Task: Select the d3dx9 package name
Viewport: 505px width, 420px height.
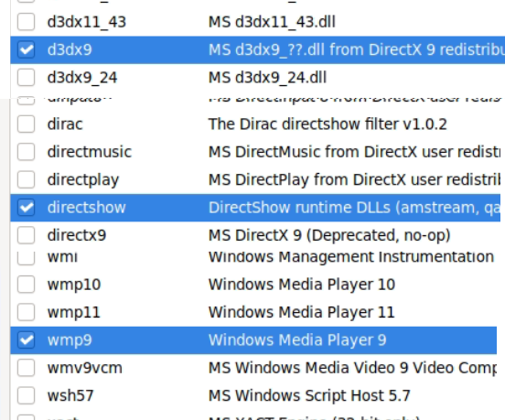Action: click(x=70, y=50)
